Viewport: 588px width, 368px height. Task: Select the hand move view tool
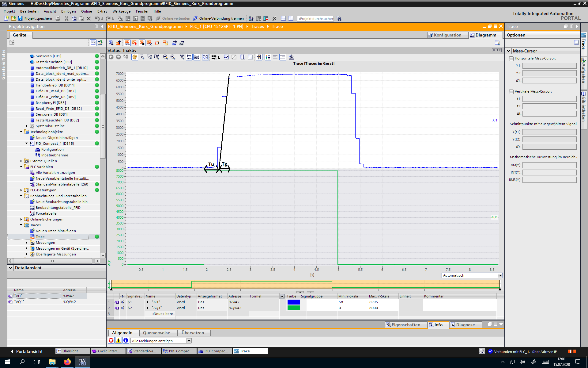(x=134, y=57)
